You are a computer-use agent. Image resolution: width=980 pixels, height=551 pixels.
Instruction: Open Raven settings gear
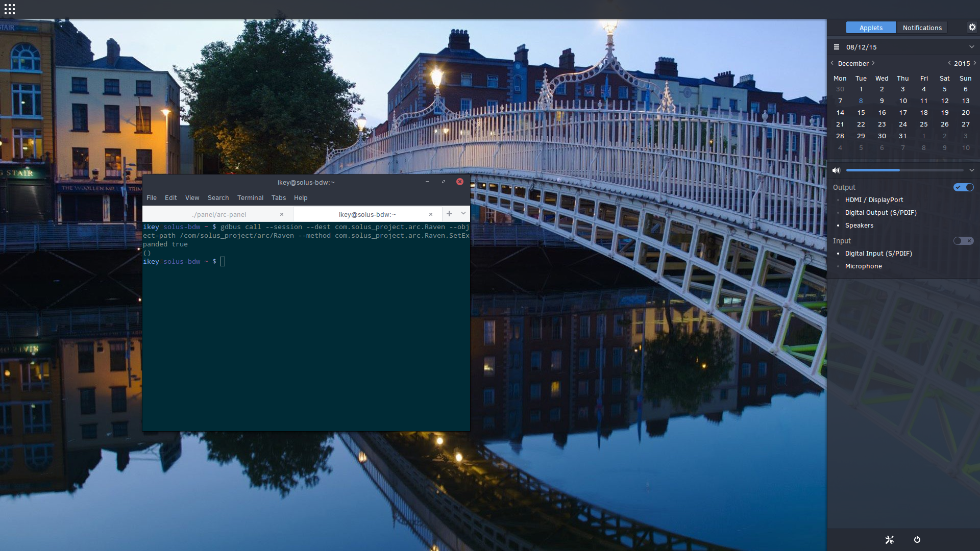[x=972, y=28]
